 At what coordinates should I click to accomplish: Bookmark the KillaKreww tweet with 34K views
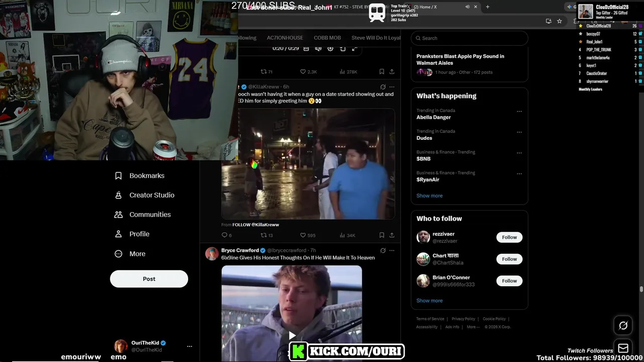tap(382, 235)
